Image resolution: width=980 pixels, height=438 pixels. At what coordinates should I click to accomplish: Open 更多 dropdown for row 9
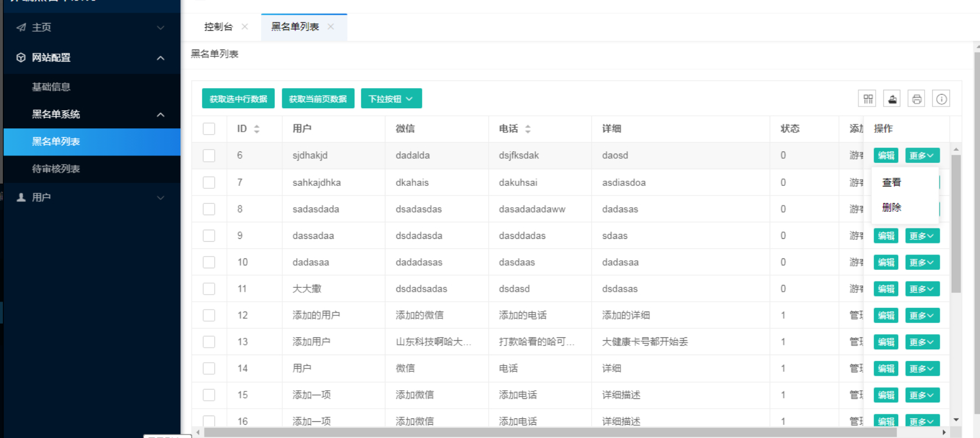click(922, 236)
